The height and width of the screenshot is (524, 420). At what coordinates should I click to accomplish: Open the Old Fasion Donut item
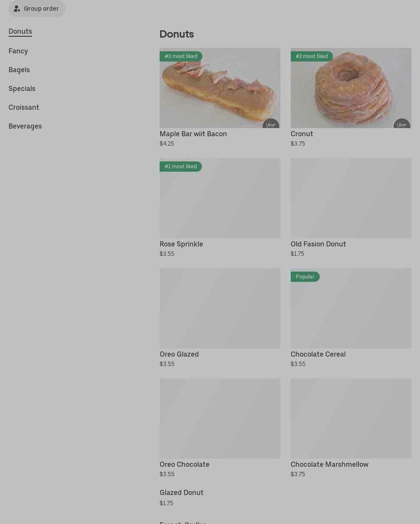click(x=351, y=208)
